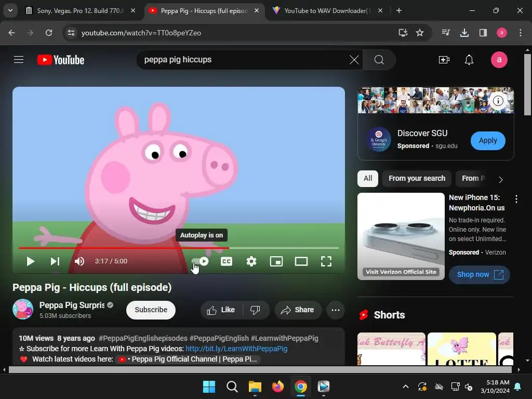Open Peppa Pig Surprise channel avatar

tap(23, 309)
